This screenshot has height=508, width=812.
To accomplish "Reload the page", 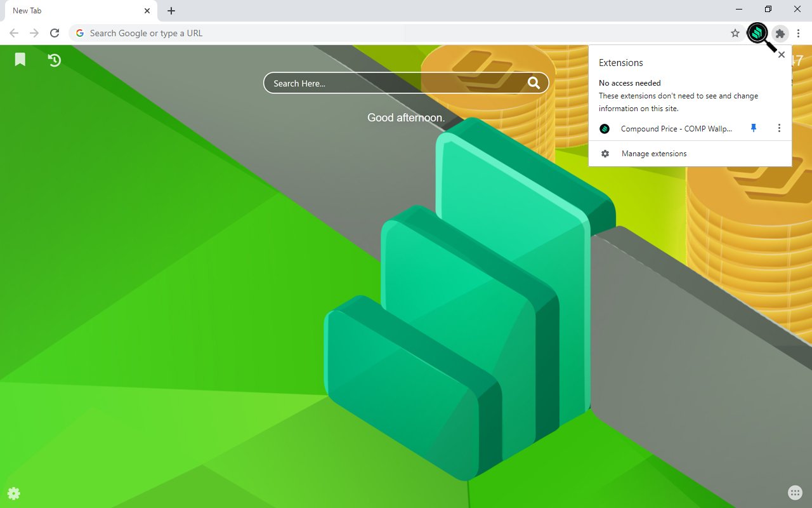I will [x=55, y=33].
